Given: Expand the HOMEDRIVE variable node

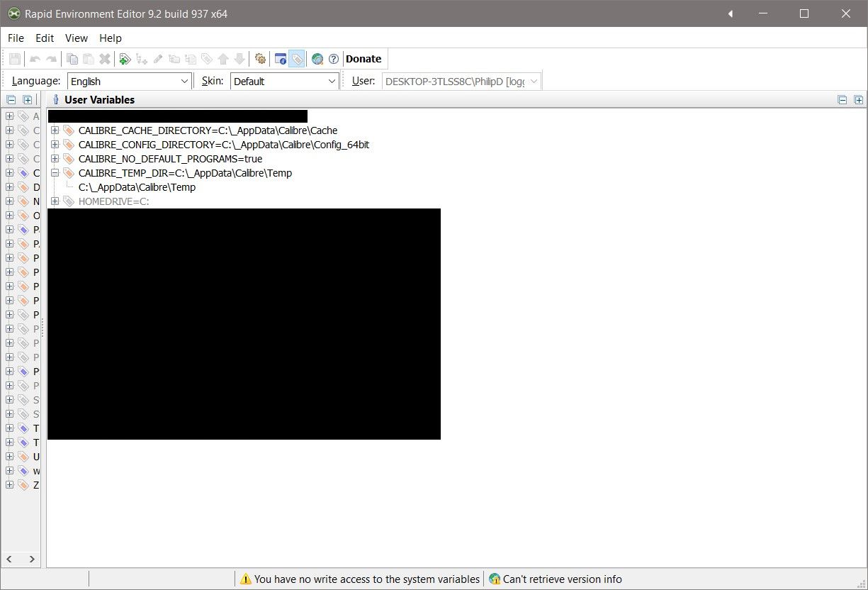Looking at the screenshot, I should coord(55,201).
